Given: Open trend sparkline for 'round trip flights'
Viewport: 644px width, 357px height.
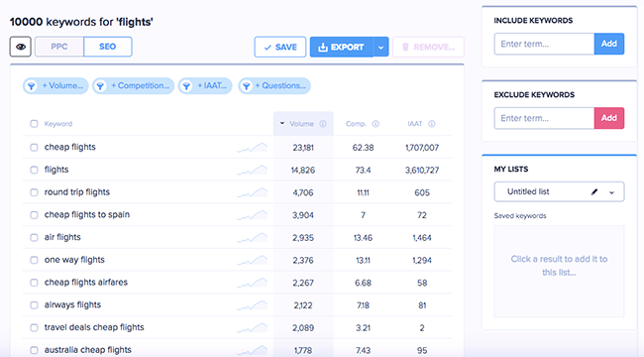Looking at the screenshot, I should coord(253,192).
